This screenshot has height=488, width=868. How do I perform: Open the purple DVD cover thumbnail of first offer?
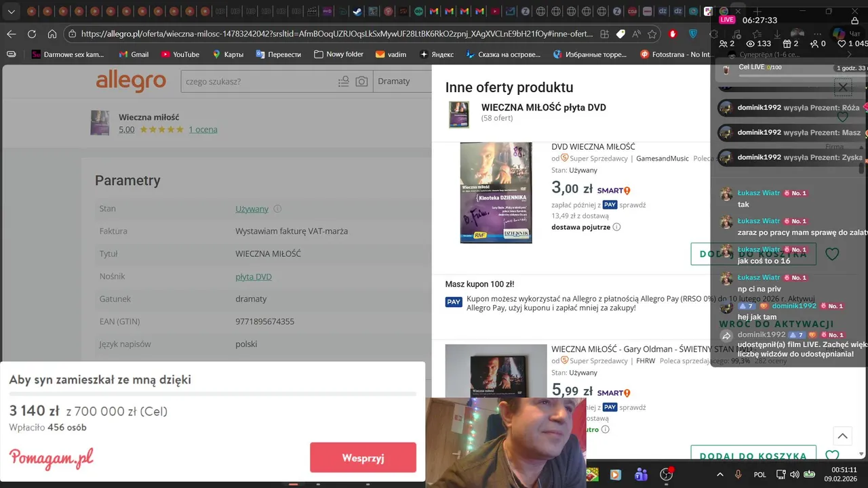(496, 192)
